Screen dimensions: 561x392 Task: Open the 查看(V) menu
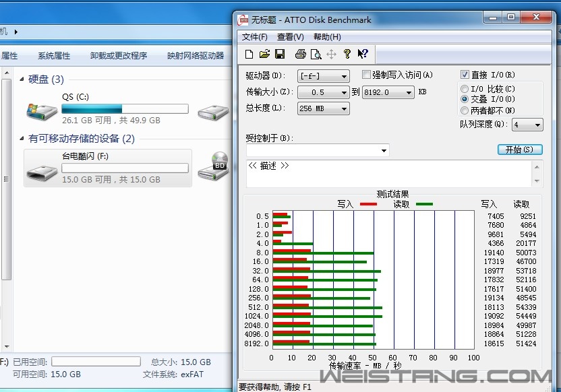[290, 37]
